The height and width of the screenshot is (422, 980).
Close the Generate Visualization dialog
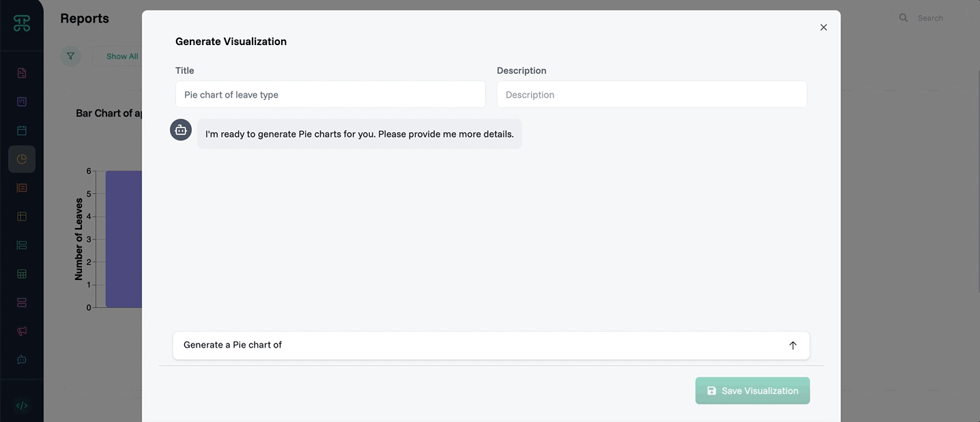[823, 27]
